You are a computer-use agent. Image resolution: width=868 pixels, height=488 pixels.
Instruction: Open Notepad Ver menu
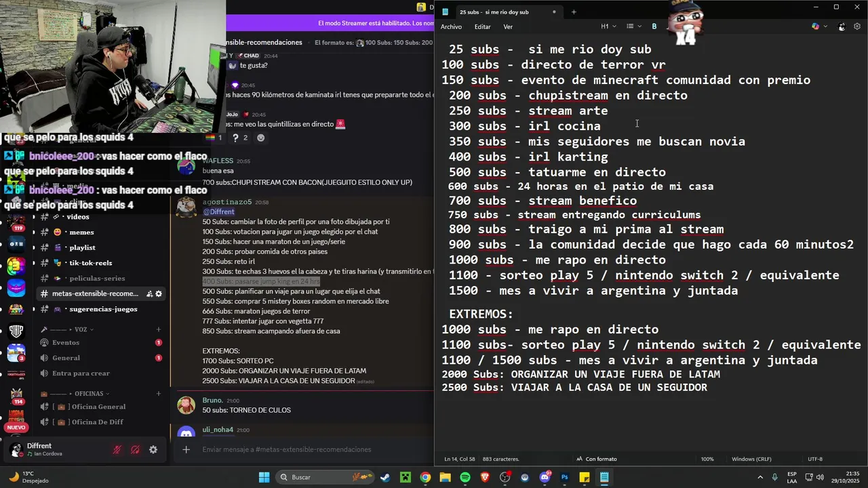[x=508, y=26]
